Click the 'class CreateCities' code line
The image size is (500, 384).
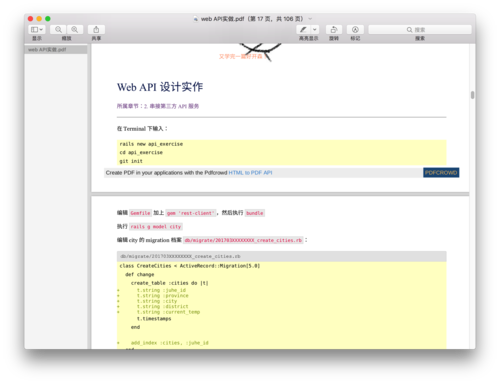point(190,266)
